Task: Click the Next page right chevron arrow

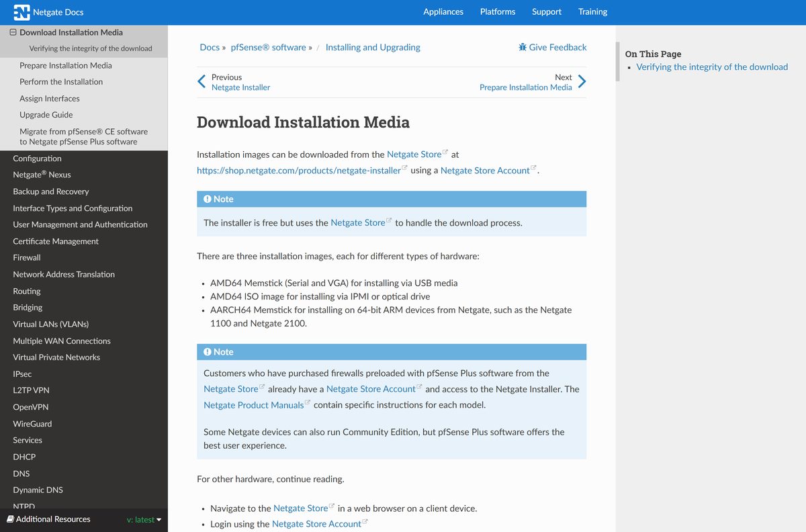Action: click(x=582, y=82)
